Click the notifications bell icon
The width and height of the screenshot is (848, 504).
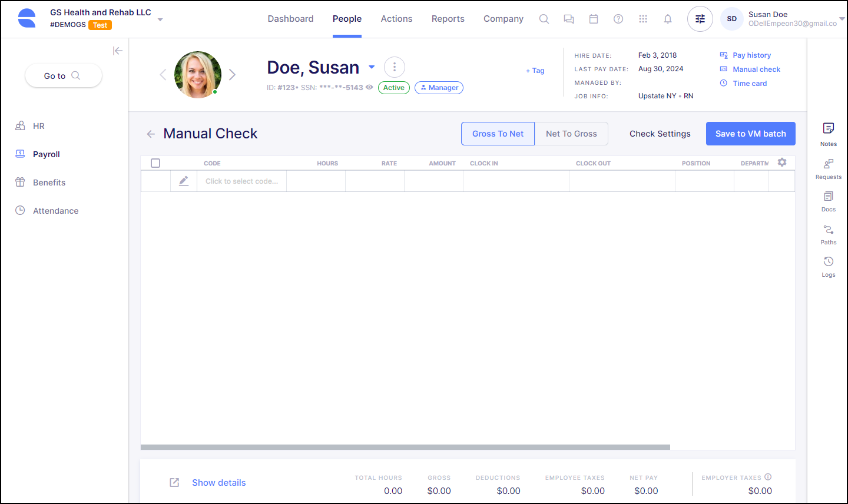(667, 19)
